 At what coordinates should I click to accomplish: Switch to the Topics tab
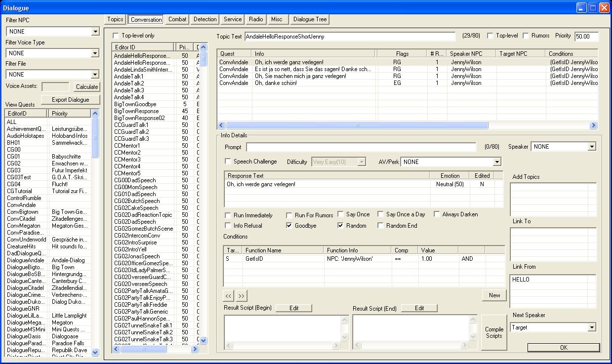tap(115, 19)
